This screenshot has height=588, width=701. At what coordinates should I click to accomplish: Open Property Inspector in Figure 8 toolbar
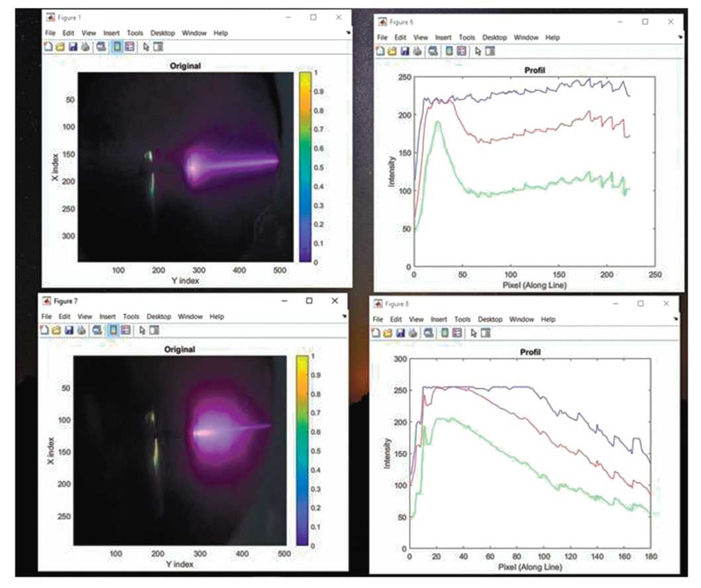click(x=486, y=333)
